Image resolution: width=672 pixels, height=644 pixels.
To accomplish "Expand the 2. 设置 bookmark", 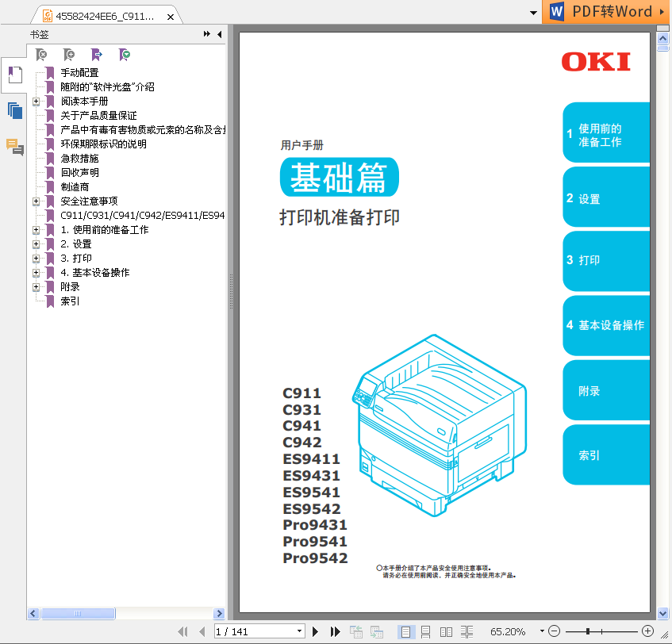I will [x=36, y=244].
